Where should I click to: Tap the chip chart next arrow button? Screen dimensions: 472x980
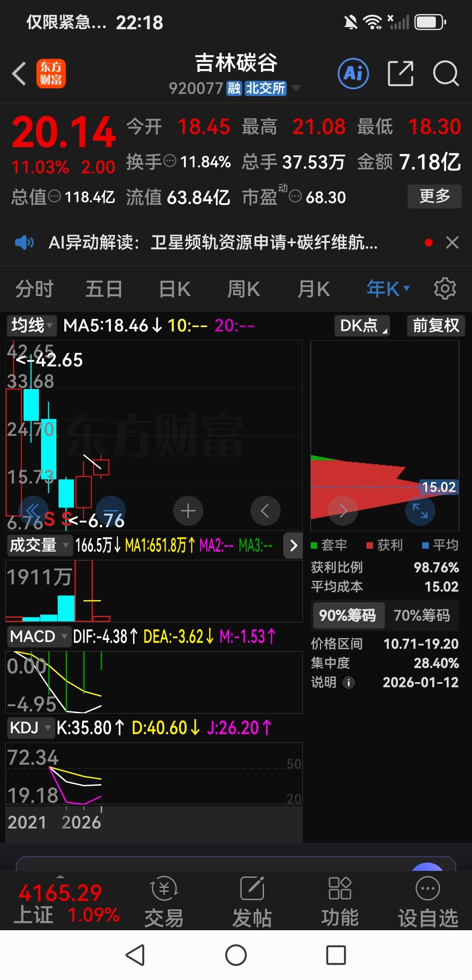coord(343,511)
